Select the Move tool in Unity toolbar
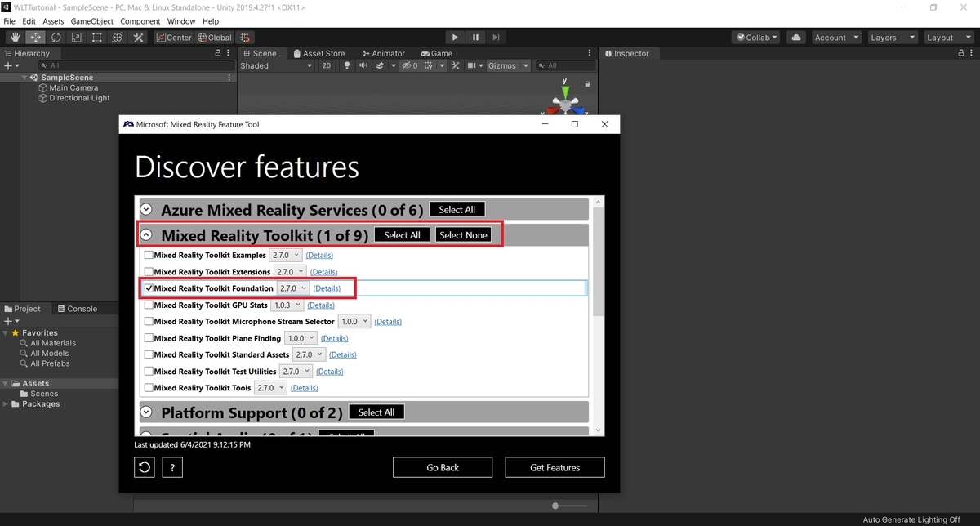This screenshot has height=526, width=980. point(35,38)
